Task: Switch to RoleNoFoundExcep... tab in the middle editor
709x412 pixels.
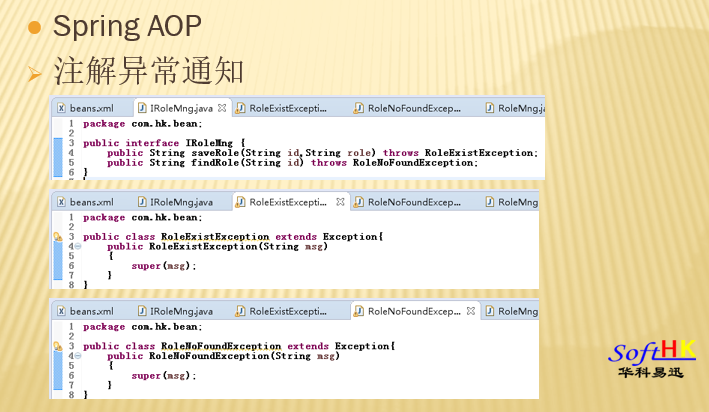Action: pyautogui.click(x=407, y=202)
